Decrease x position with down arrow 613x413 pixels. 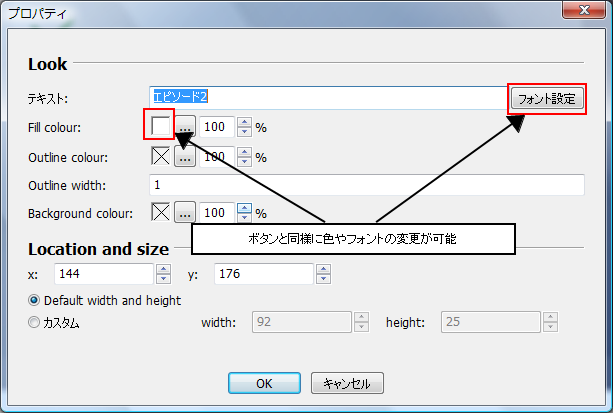pos(163,278)
